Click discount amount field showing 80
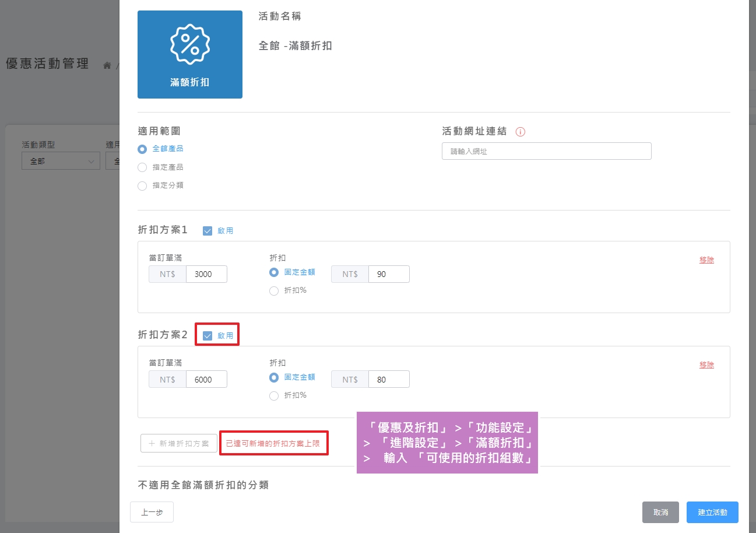This screenshot has height=533, width=756. tap(389, 379)
